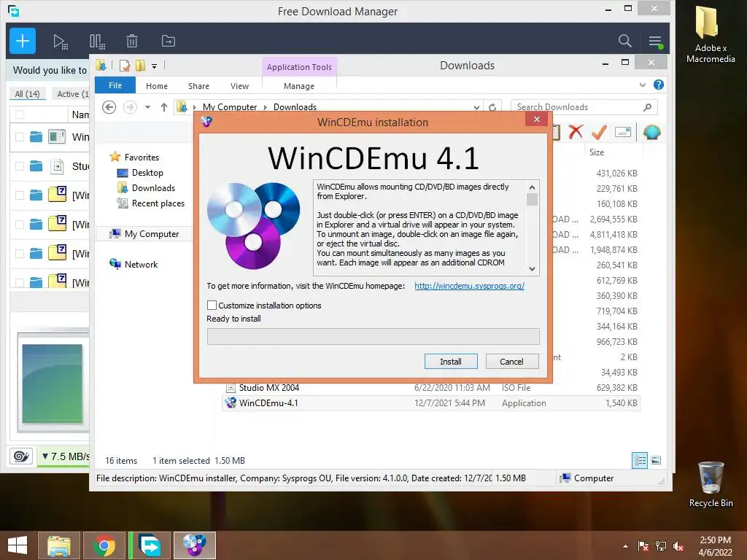Open the File tab in Explorer ribbon
The height and width of the screenshot is (560, 747).
click(x=115, y=86)
